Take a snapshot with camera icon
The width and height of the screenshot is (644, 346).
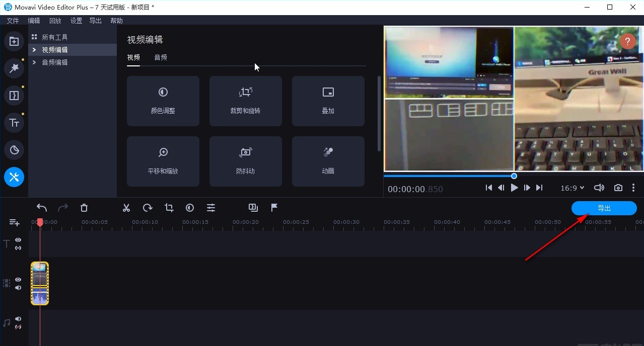[x=618, y=188]
